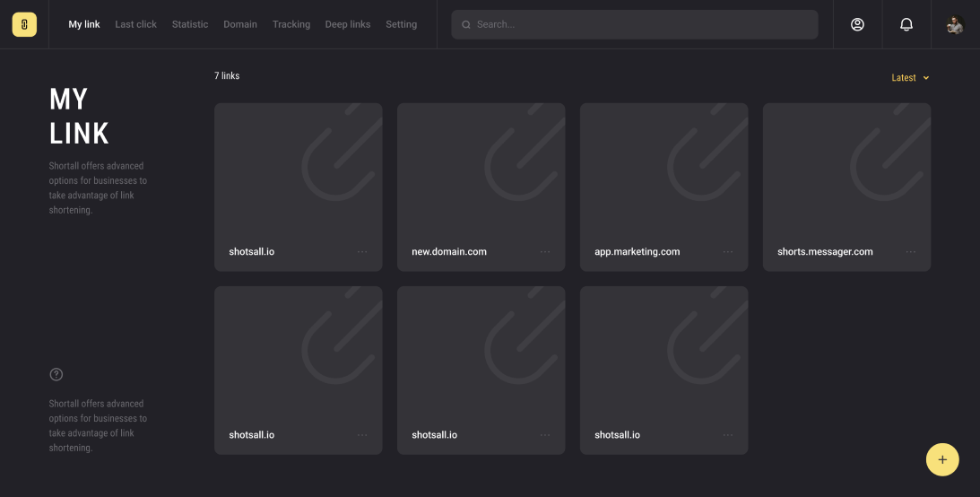Switch to the Last click tab

coord(135,24)
